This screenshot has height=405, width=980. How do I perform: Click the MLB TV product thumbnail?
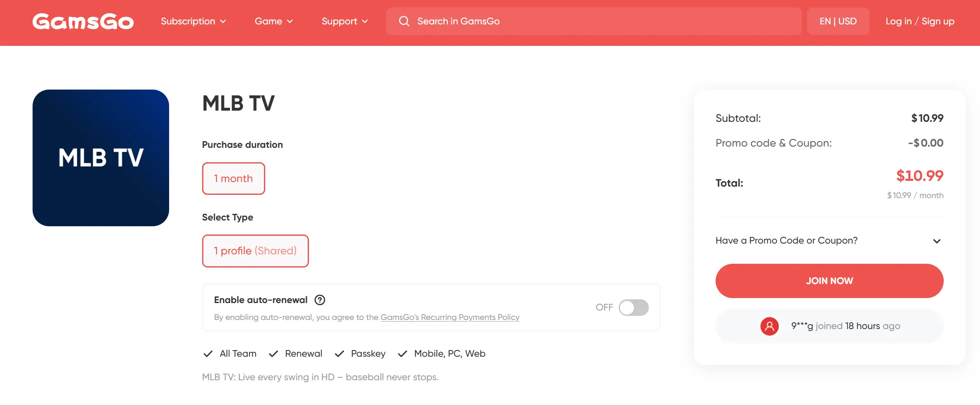pos(101,158)
